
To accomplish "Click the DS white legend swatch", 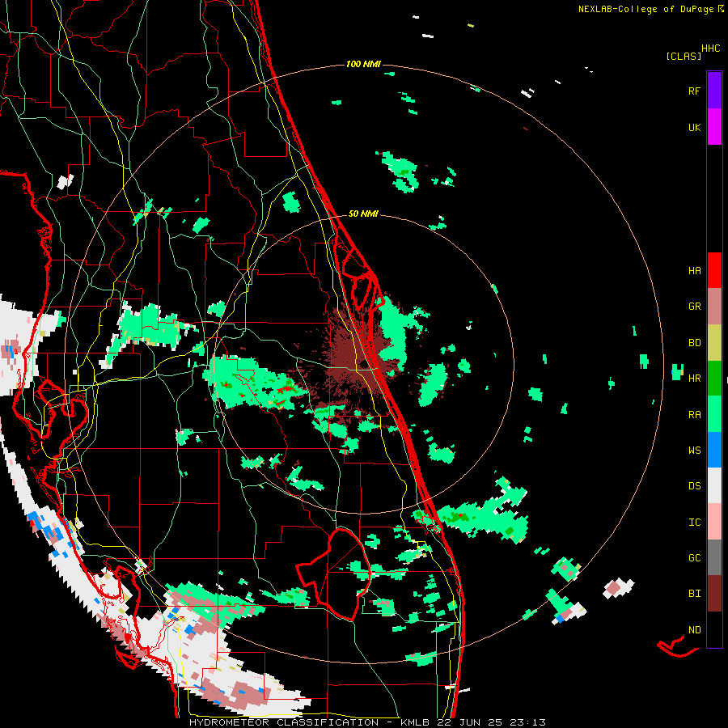I will 714,485.
